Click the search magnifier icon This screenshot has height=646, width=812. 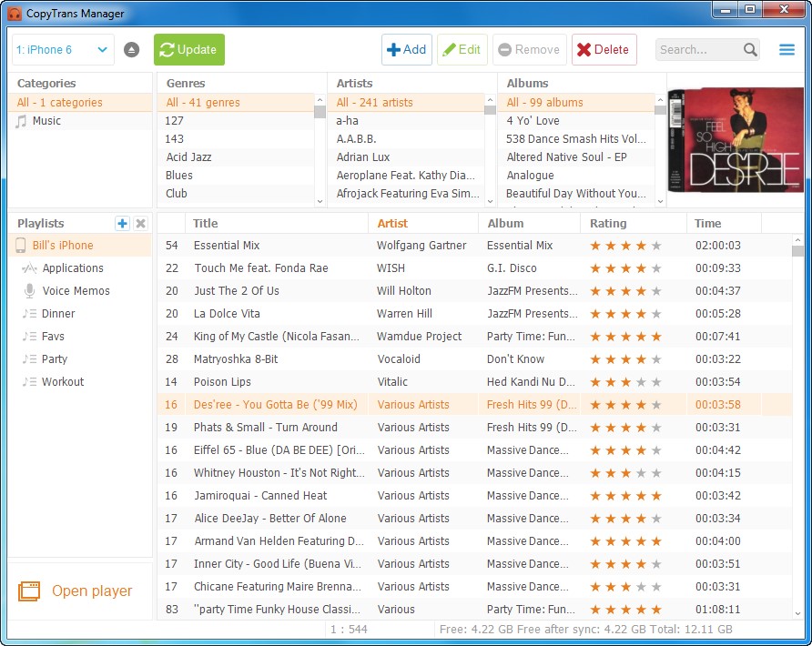point(750,50)
